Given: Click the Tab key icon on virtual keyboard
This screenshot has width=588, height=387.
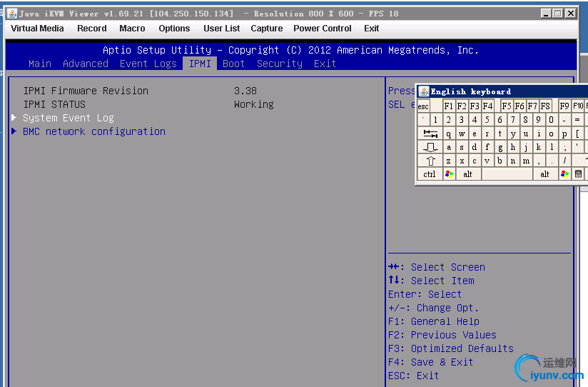Looking at the screenshot, I should pos(430,134).
